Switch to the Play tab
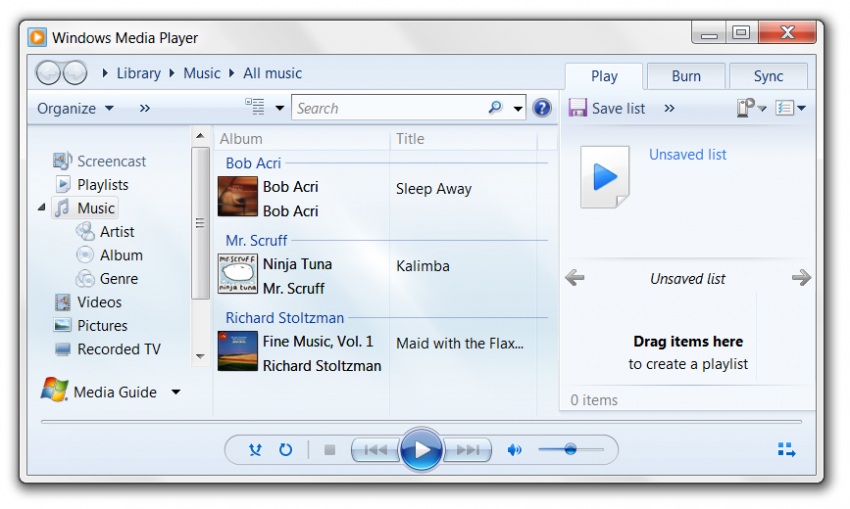This screenshot has height=509, width=850. [x=604, y=76]
